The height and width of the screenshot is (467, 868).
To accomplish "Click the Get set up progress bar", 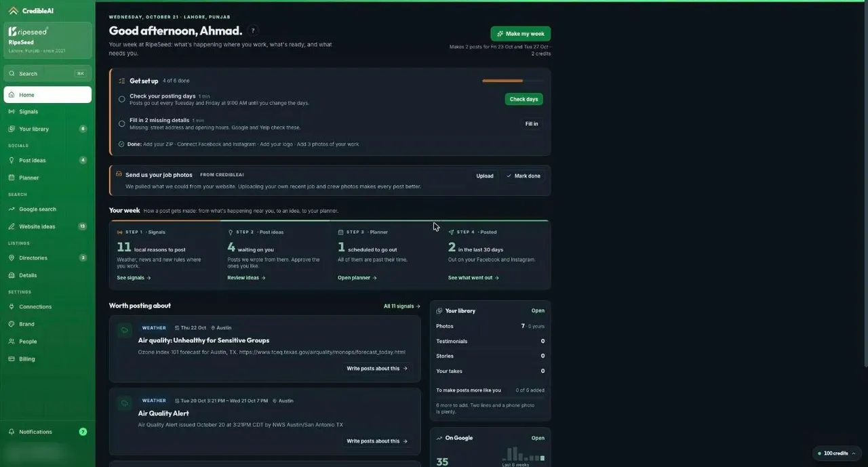I will coord(512,81).
